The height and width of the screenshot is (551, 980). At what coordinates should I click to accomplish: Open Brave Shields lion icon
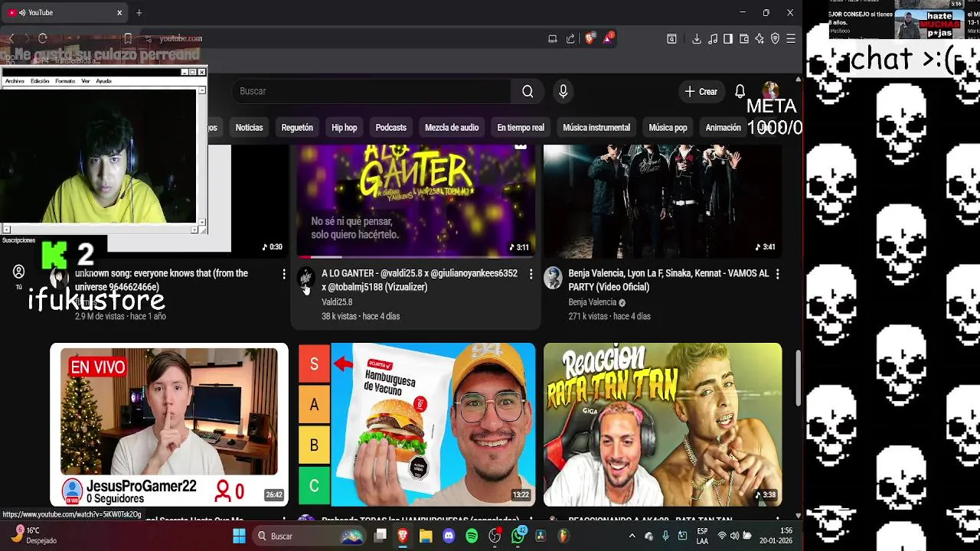pos(590,38)
